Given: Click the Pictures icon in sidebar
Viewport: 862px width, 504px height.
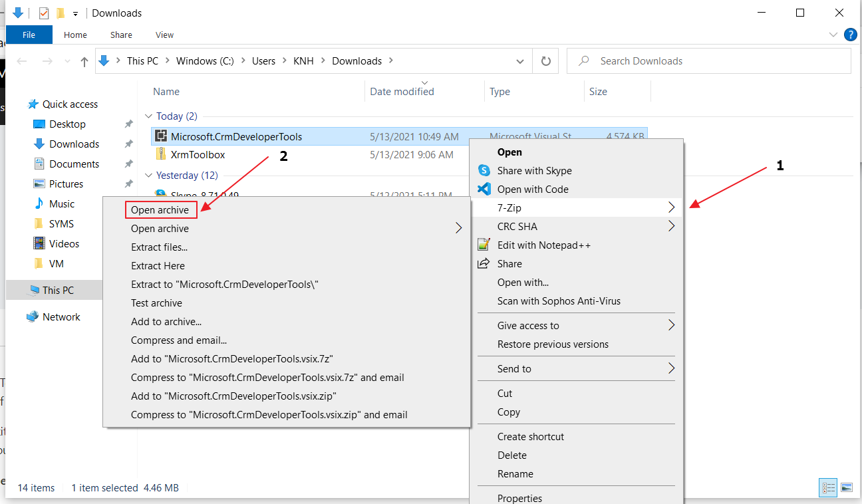Looking at the screenshot, I should click(39, 184).
